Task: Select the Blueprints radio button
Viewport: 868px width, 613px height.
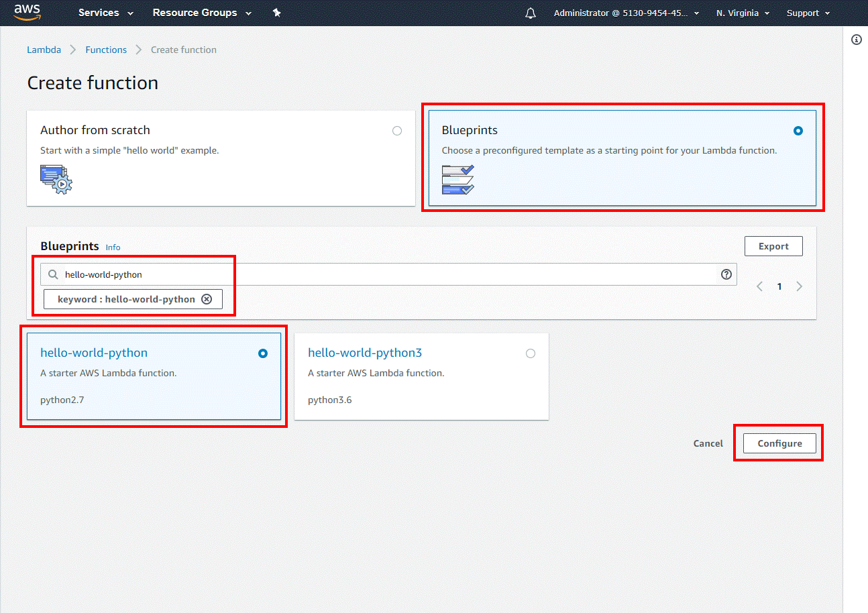Action: click(x=798, y=131)
